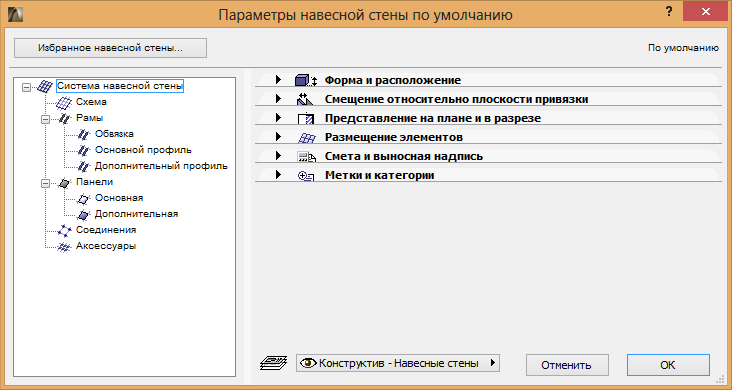The image size is (732, 390).
Task: Click the Дополнительный профиль icon
Action: coord(83,166)
